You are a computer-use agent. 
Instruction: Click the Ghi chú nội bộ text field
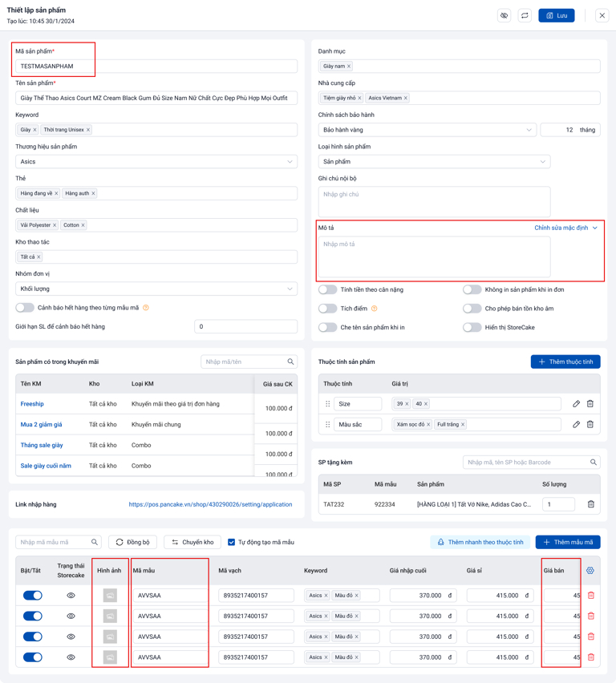(x=434, y=201)
